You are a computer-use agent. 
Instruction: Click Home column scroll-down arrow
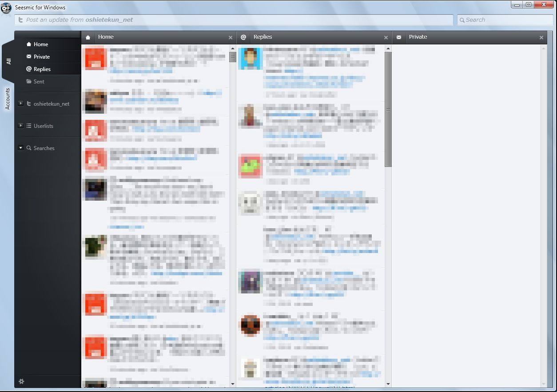click(x=233, y=384)
